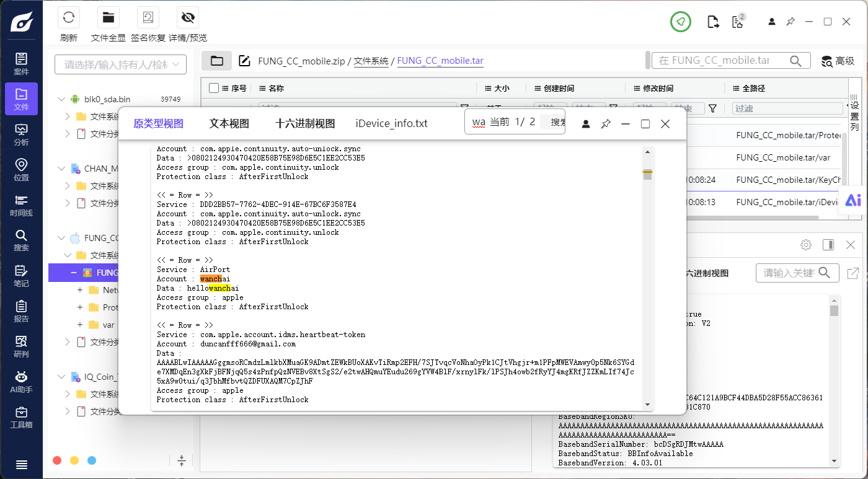868x479 pixels.
Task: Launch the AI助手 assistant from sidebar
Action: 21,382
